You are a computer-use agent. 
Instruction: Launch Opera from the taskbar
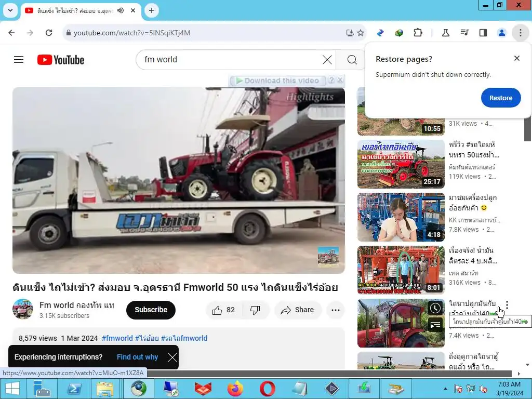[x=268, y=389]
